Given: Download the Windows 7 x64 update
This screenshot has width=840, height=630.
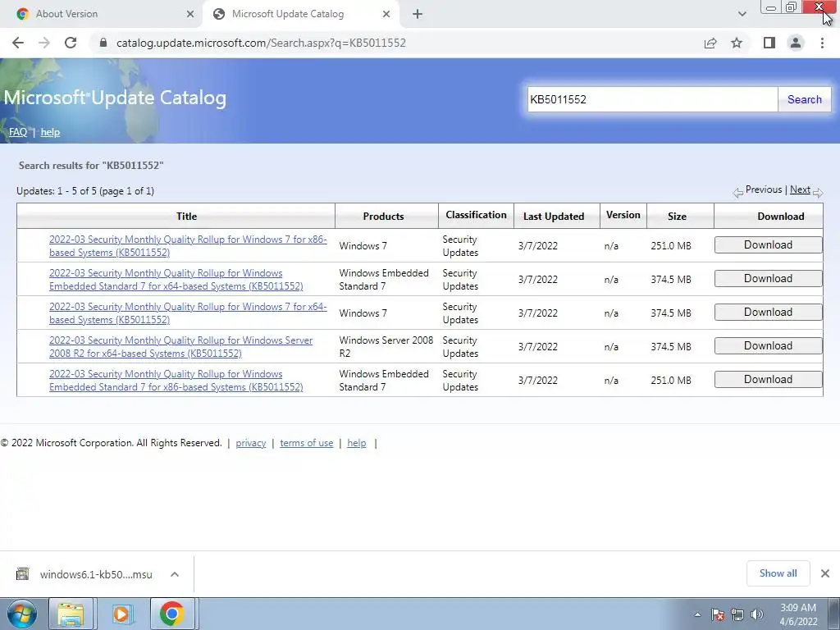Looking at the screenshot, I should (x=768, y=313).
